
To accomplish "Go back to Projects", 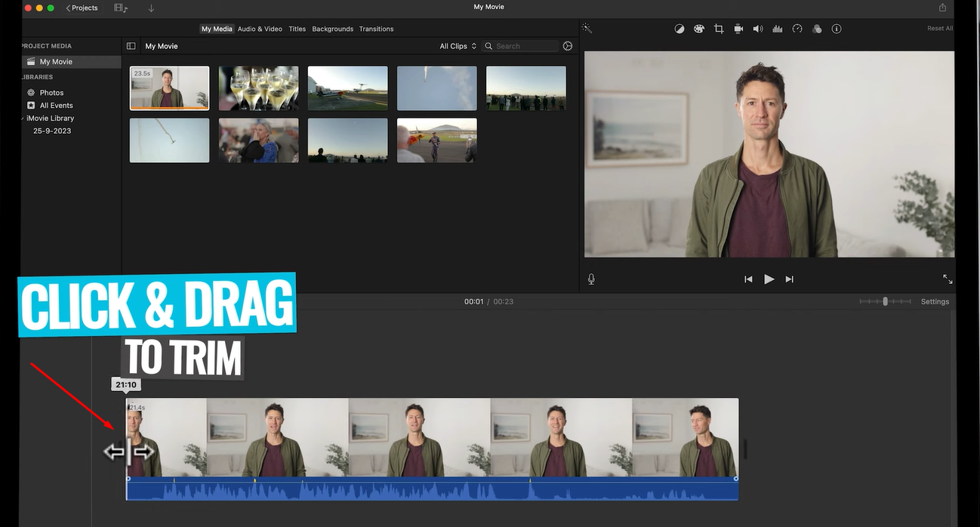I will click(82, 8).
